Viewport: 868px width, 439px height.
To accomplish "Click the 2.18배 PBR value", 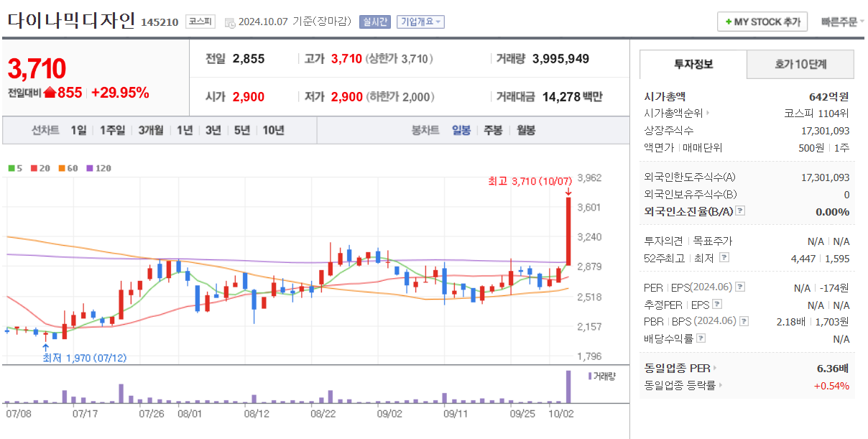I will click(791, 321).
